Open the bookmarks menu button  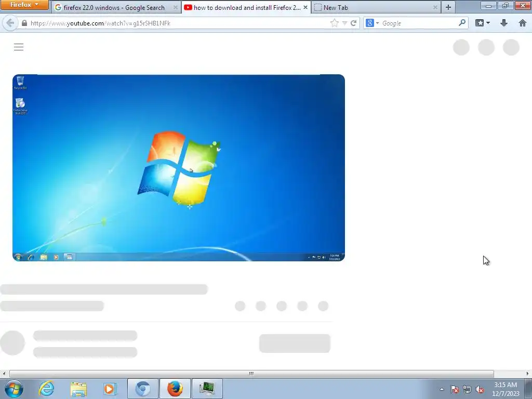coord(483,23)
